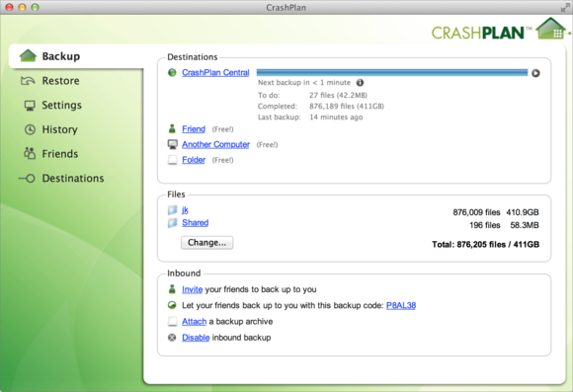This screenshot has height=392, width=573.
Task: Start backup with the play button
Action: click(535, 73)
